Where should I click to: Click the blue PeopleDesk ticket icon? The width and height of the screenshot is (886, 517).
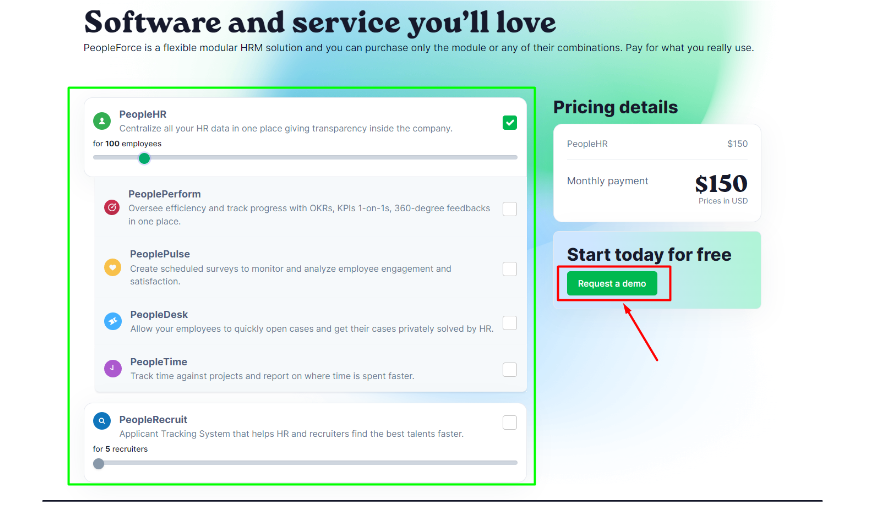pos(113,321)
